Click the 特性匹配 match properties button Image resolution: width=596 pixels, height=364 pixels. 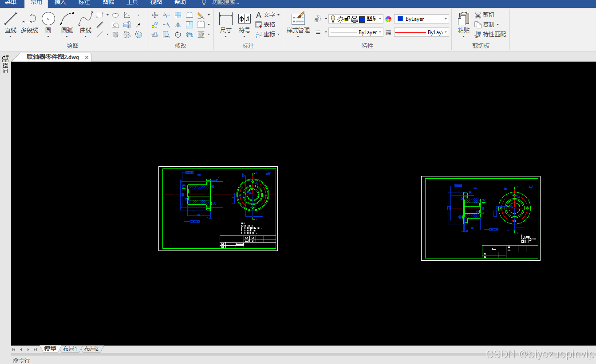[x=490, y=34]
